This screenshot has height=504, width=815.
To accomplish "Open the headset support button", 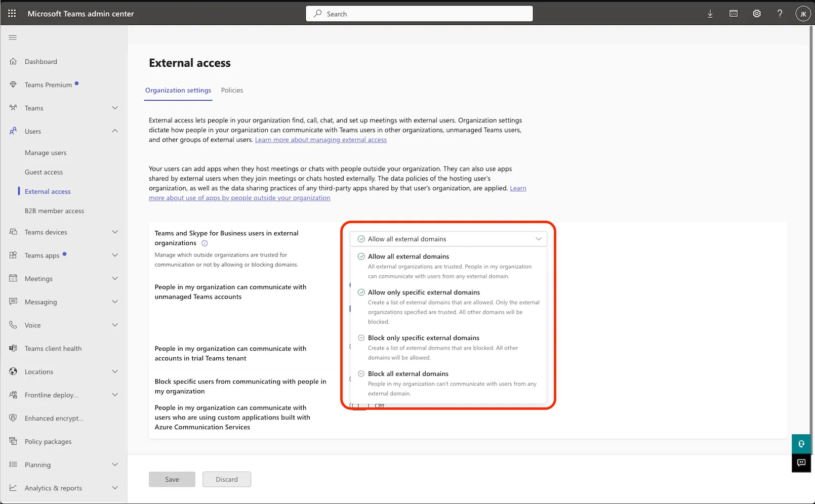I will [x=801, y=444].
